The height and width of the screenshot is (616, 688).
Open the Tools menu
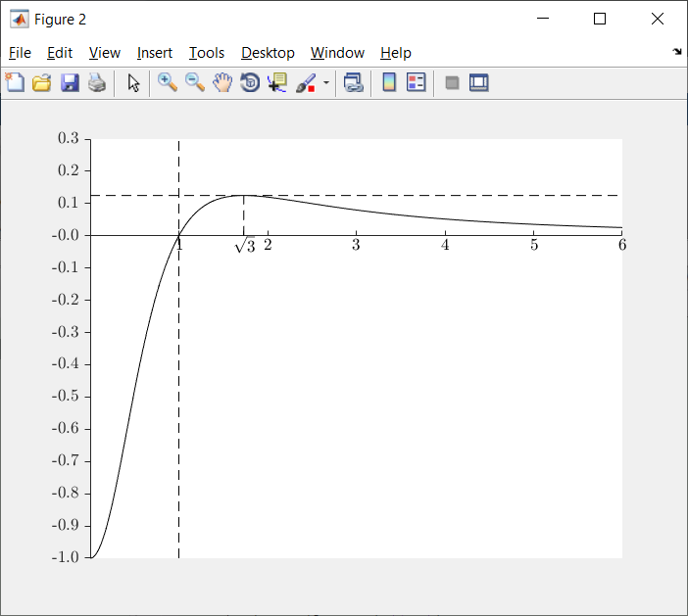coord(207,53)
